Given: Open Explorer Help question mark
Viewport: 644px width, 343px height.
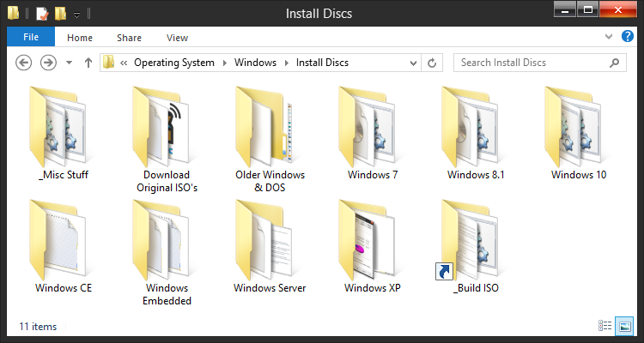Looking at the screenshot, I should [627, 37].
